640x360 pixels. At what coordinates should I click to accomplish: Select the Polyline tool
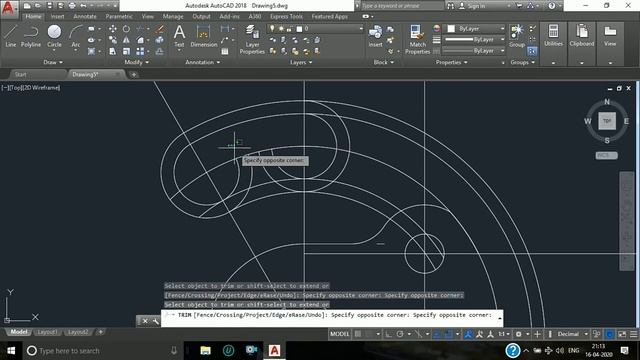click(31, 36)
